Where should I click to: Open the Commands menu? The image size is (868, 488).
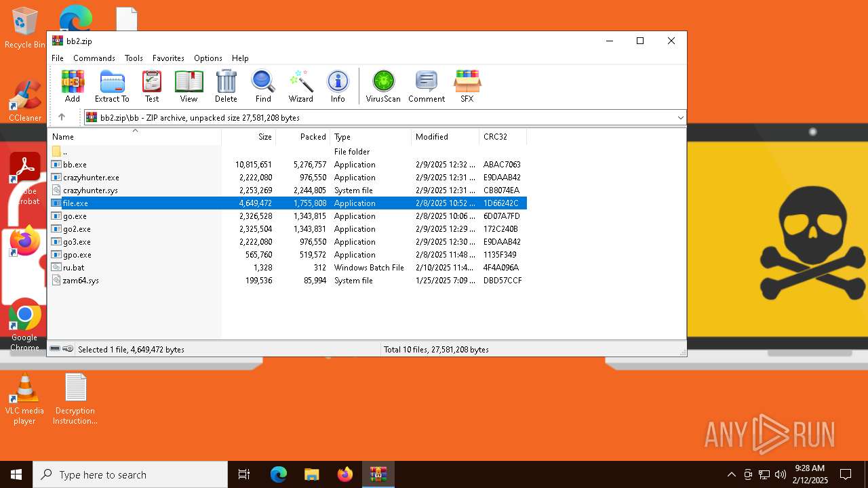pos(94,58)
